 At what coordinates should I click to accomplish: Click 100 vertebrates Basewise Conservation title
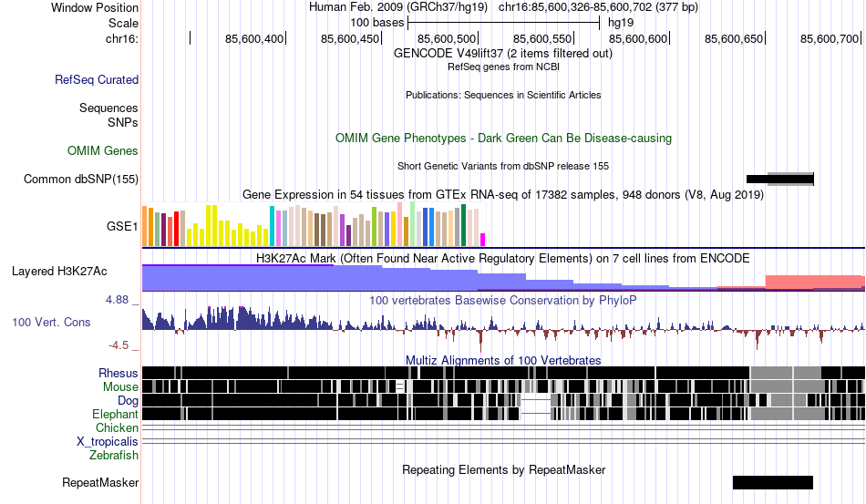tap(503, 300)
